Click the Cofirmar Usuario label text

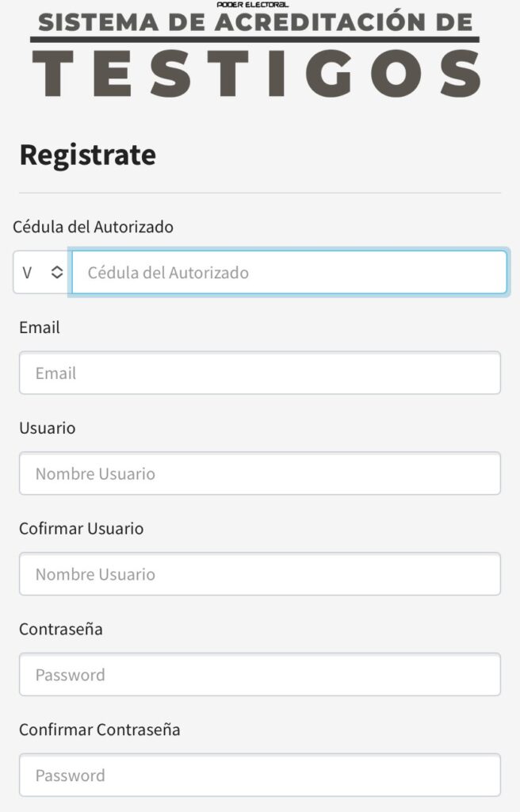pyautogui.click(x=82, y=528)
